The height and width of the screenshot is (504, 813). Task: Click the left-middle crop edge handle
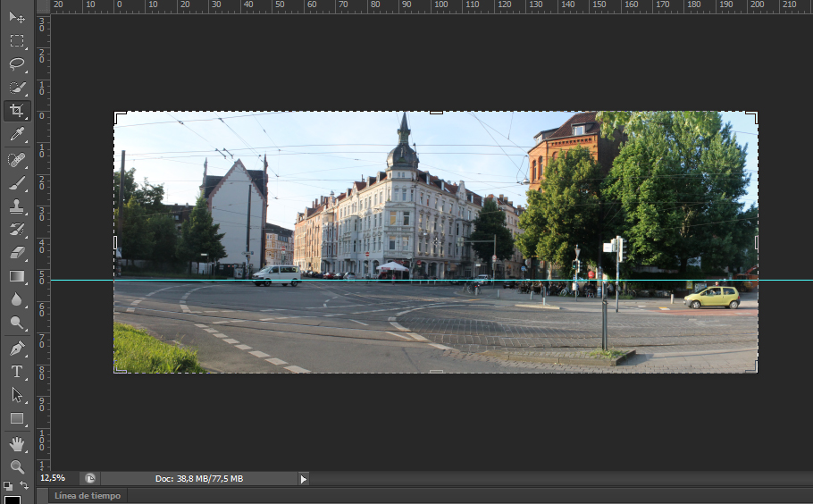click(115, 242)
